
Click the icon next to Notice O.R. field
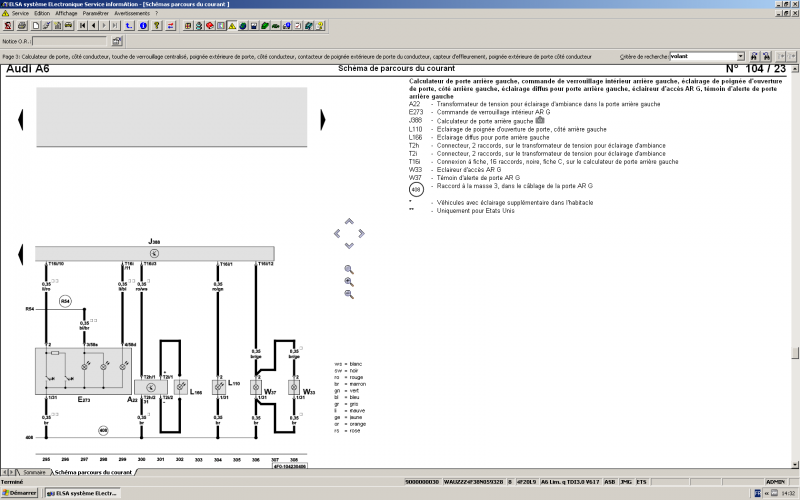click(117, 41)
